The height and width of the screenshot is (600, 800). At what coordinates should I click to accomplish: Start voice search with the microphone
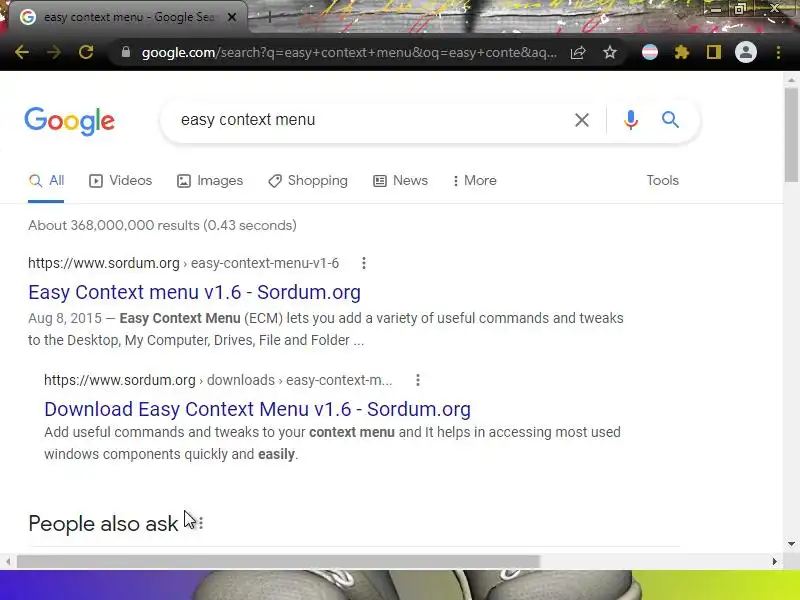(x=631, y=120)
